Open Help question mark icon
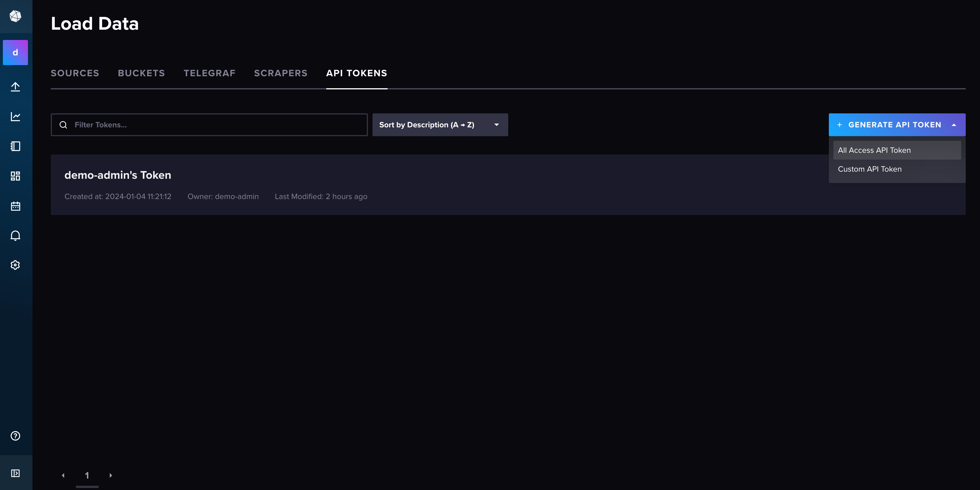 [15, 436]
